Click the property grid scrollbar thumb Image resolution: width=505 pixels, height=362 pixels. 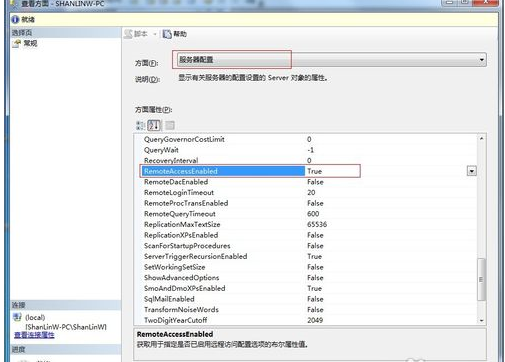tap(481, 280)
